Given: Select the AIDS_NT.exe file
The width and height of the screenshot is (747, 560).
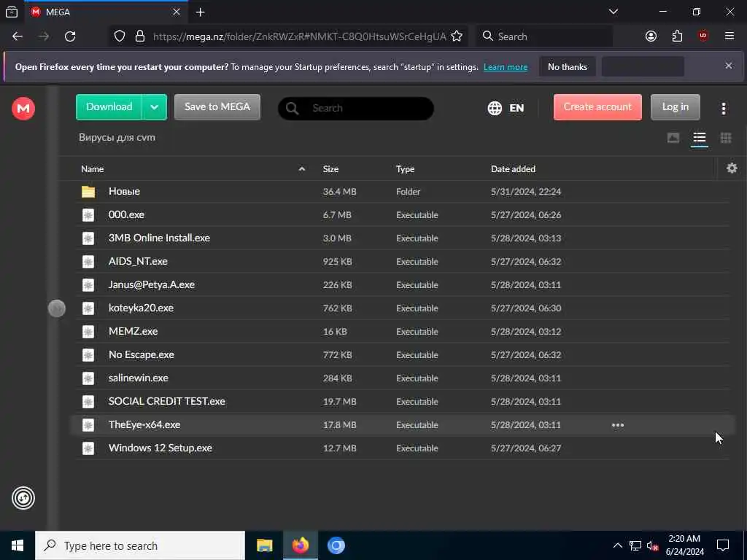Looking at the screenshot, I should (138, 262).
